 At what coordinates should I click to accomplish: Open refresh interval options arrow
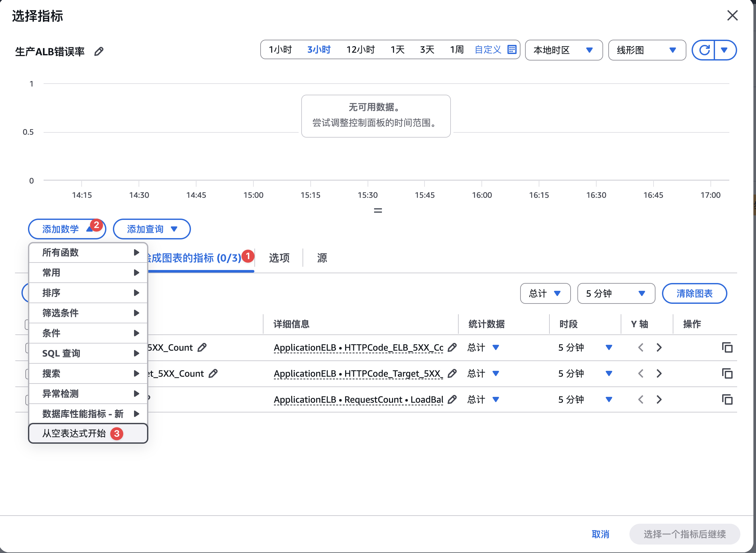[724, 50]
